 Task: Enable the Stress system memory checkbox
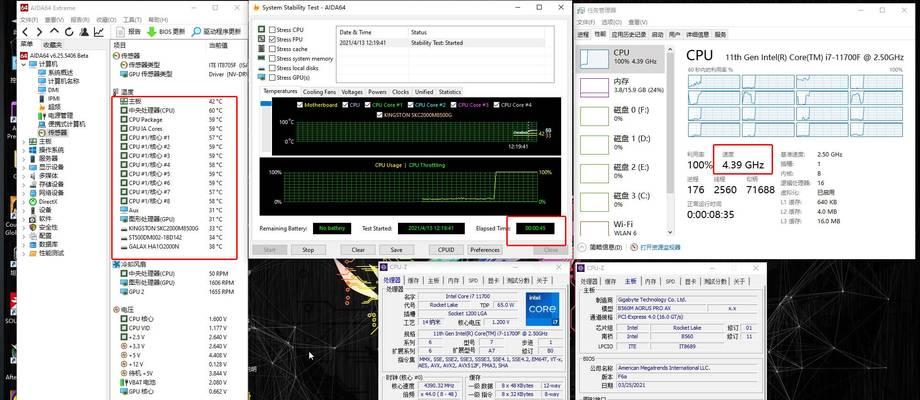(272, 59)
